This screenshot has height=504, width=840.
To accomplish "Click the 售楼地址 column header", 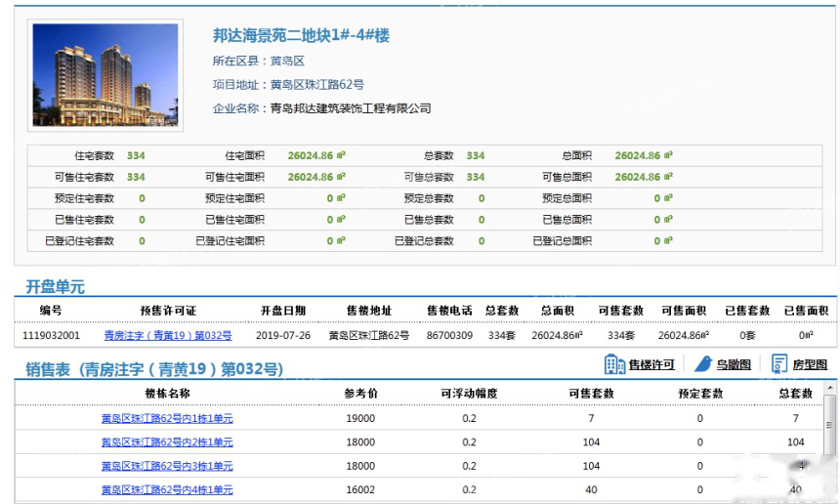I will click(369, 311).
